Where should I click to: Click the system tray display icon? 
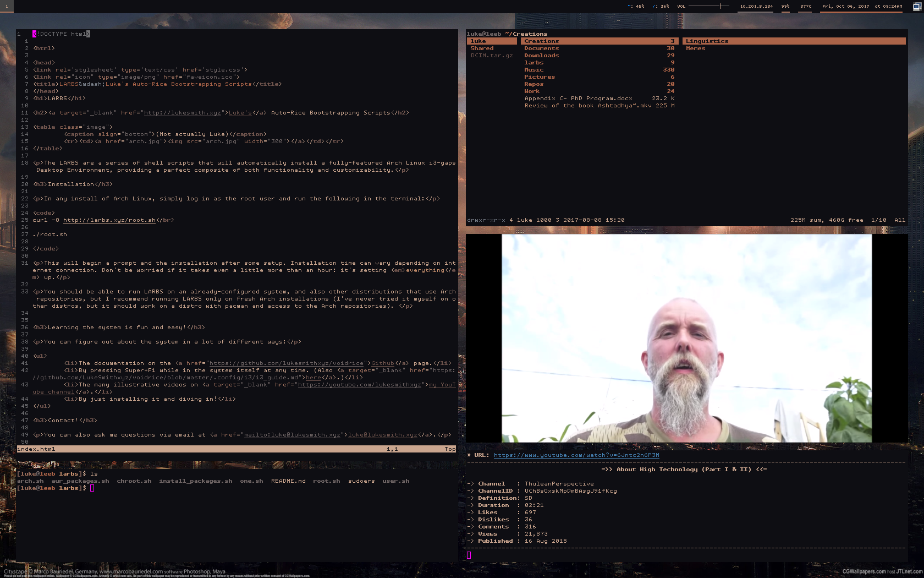[917, 7]
